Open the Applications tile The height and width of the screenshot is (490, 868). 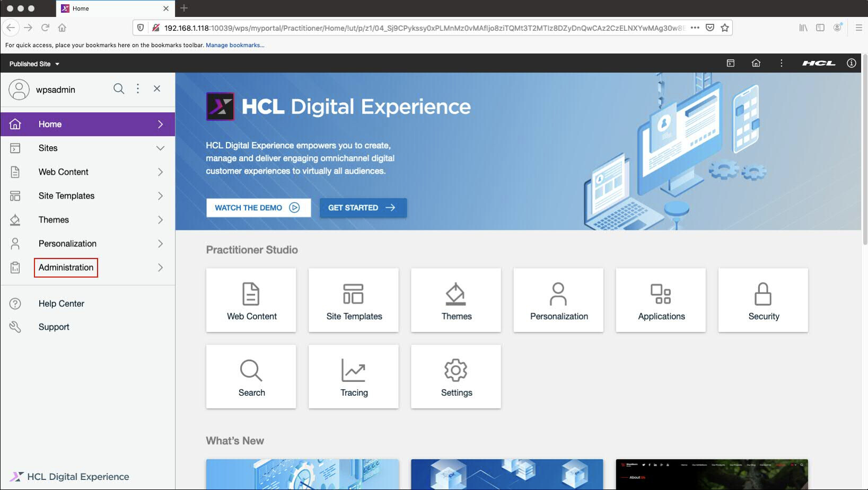tap(661, 300)
